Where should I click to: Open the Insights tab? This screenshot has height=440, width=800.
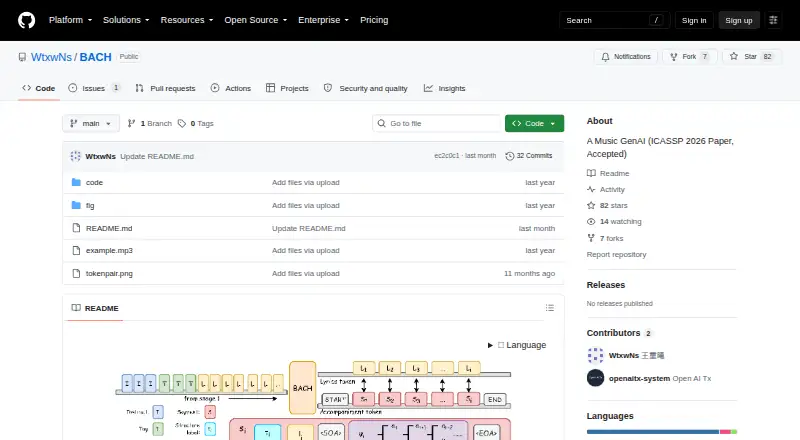444,88
